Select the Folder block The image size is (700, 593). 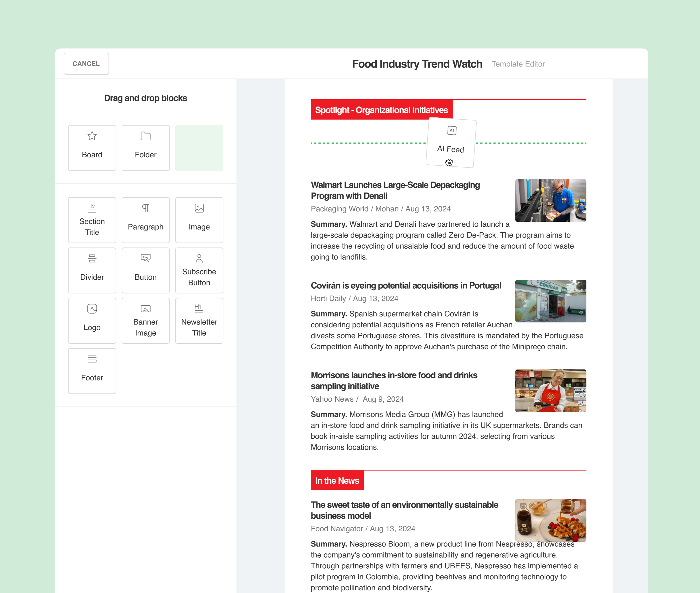(x=146, y=148)
